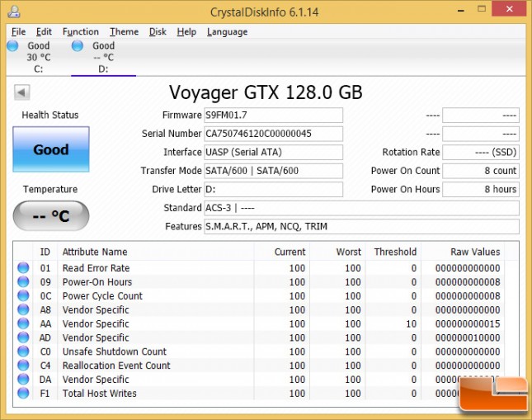This screenshot has height=420, width=532.
Task: Close the CrystalDiskInfo window
Action: coord(510,9)
